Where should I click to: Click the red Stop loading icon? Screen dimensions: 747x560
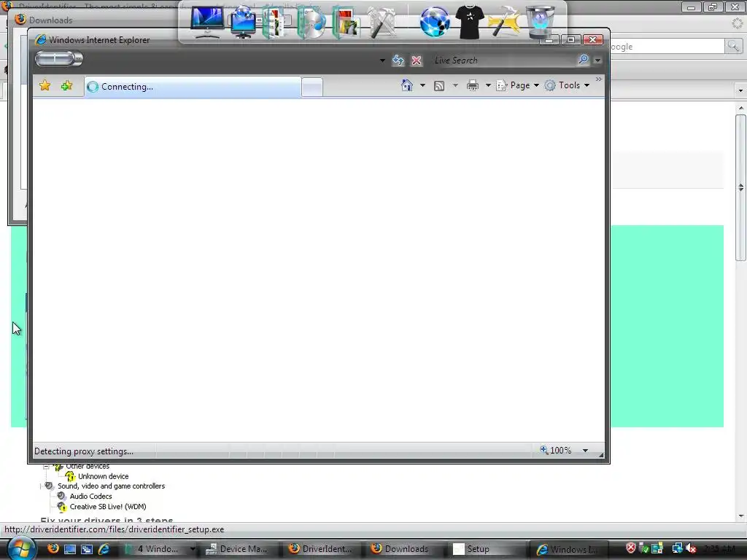(x=417, y=61)
